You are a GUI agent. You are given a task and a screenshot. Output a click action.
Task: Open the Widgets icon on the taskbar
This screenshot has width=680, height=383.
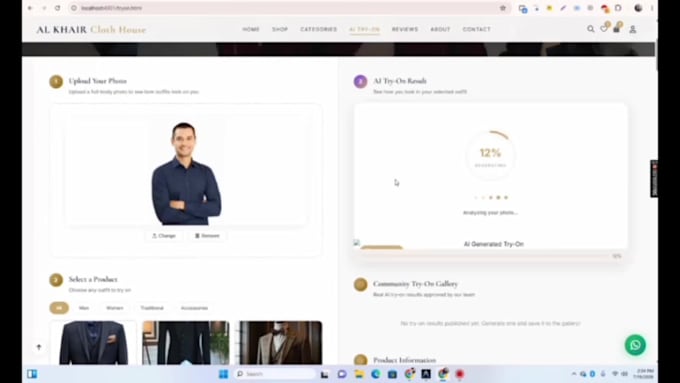pos(32,374)
